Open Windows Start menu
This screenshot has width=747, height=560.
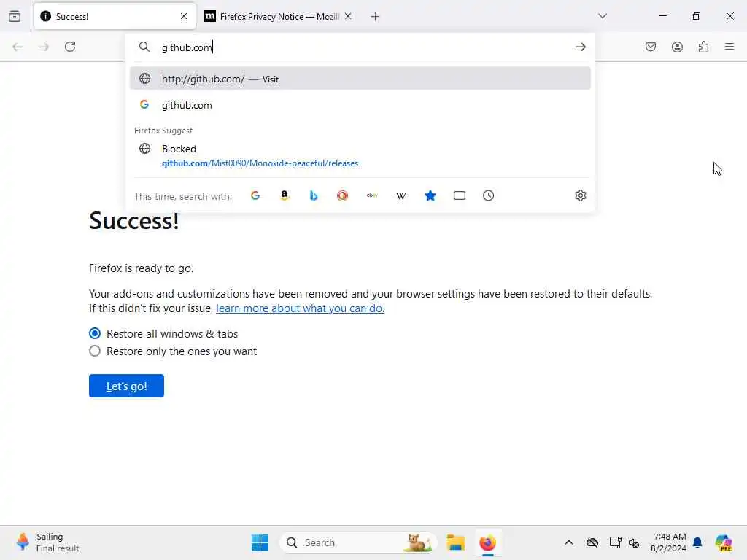(260, 542)
